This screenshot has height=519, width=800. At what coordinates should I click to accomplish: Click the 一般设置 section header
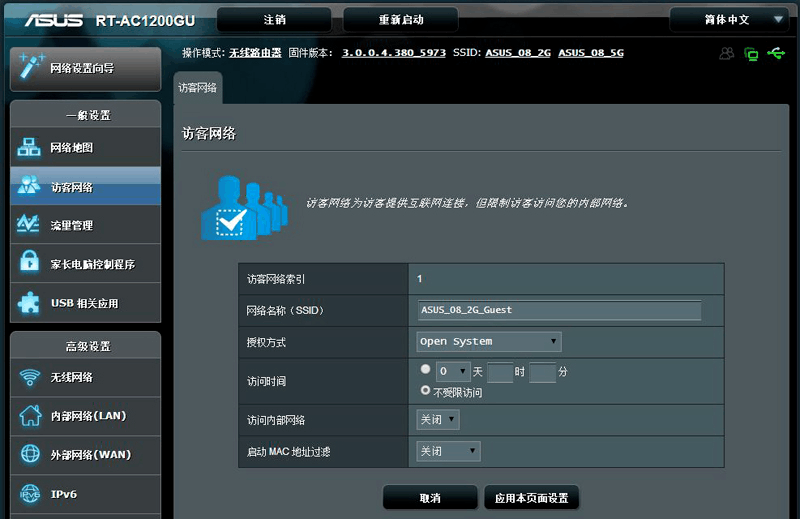pyautogui.click(x=88, y=115)
